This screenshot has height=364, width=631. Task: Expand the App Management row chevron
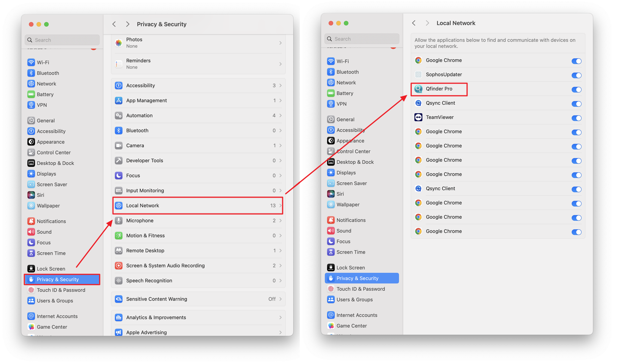280,101
